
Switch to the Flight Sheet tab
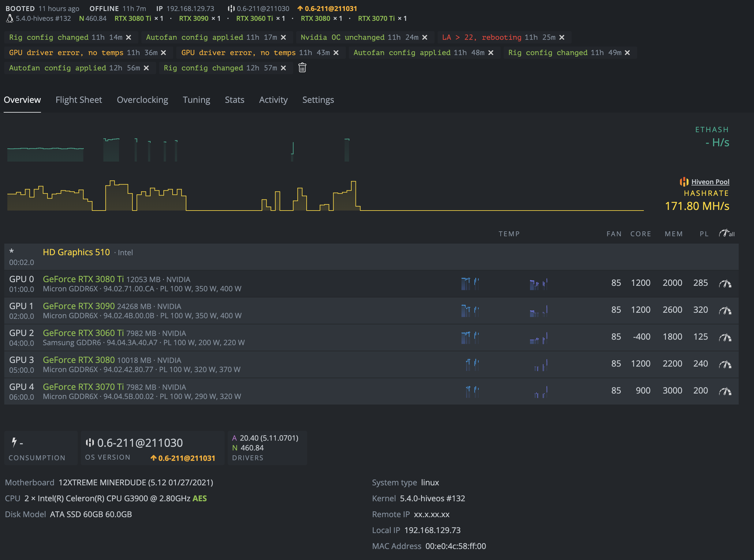coord(79,100)
